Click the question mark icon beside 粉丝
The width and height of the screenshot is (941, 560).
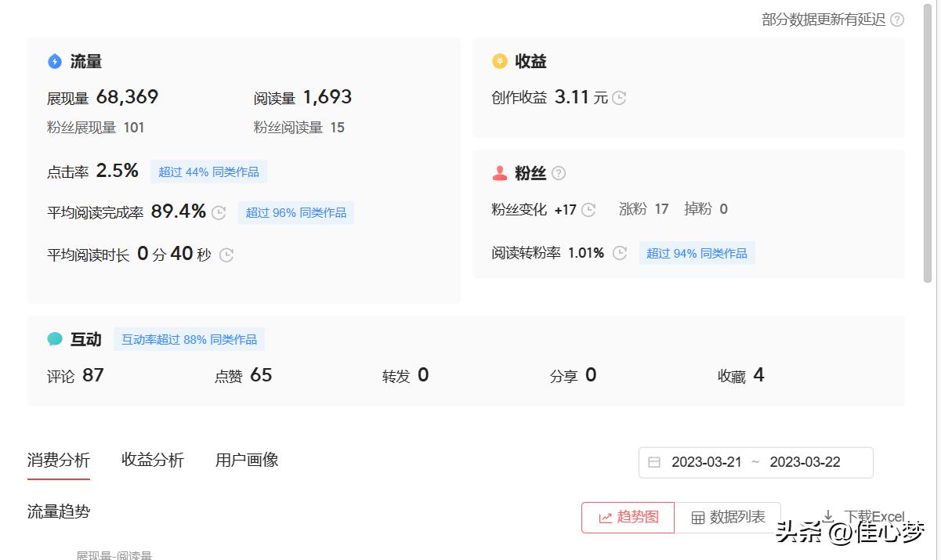(559, 173)
